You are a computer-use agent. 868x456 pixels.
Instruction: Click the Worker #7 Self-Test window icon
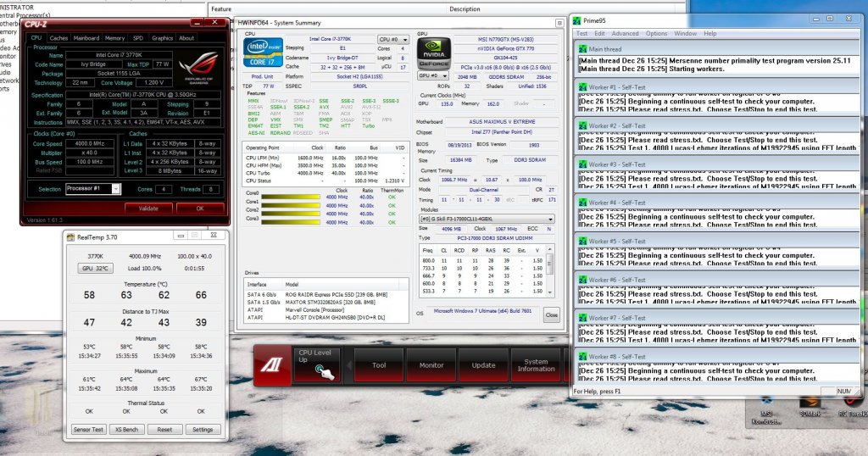(x=582, y=318)
